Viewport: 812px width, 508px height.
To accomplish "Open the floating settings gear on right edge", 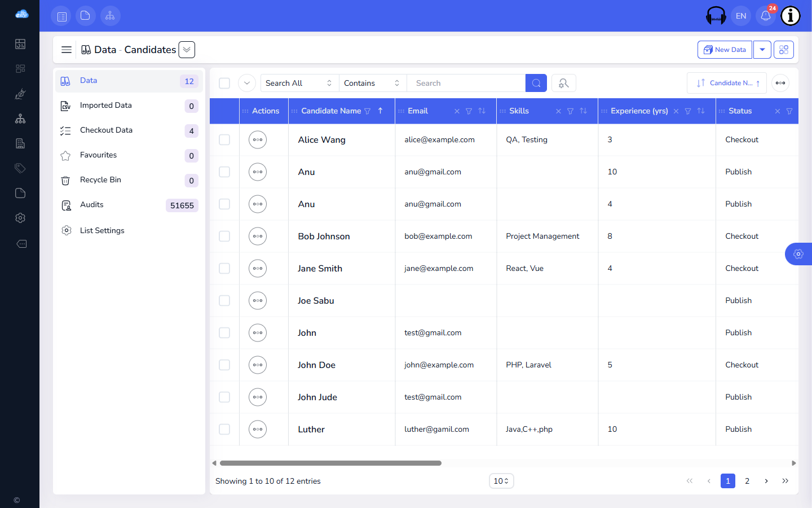I will pos(798,254).
